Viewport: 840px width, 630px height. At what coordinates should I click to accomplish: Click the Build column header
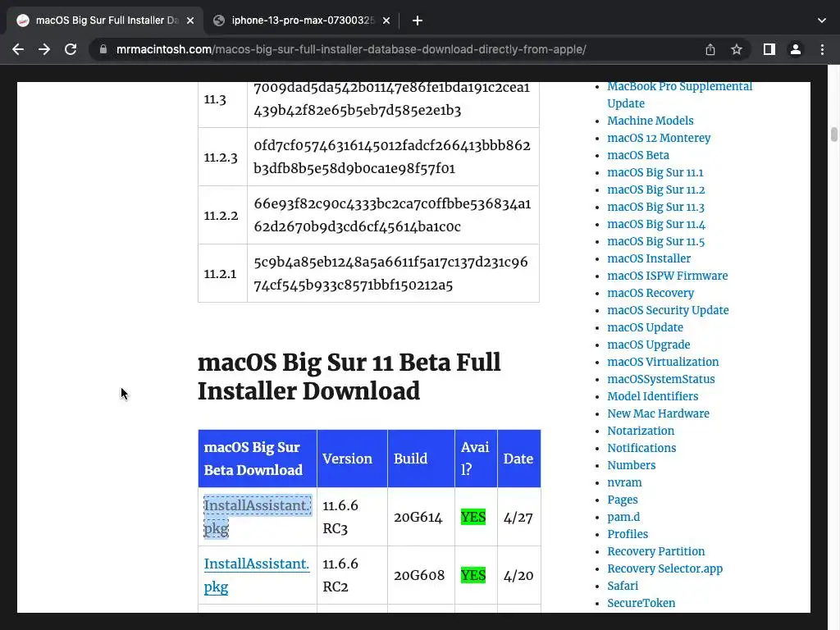click(421, 459)
